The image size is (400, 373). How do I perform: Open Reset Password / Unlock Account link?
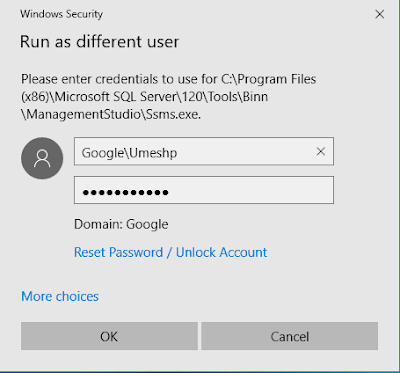pos(170,252)
